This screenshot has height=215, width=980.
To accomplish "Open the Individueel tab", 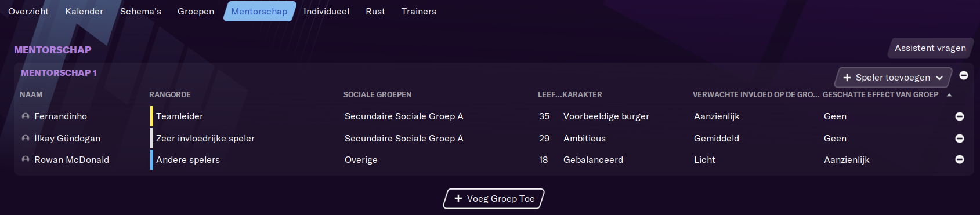I will [x=326, y=12].
